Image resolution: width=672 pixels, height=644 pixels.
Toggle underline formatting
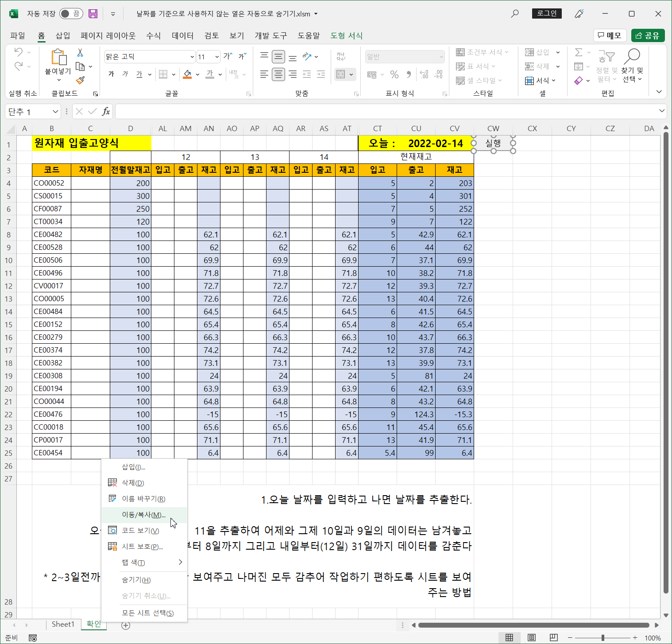[139, 74]
